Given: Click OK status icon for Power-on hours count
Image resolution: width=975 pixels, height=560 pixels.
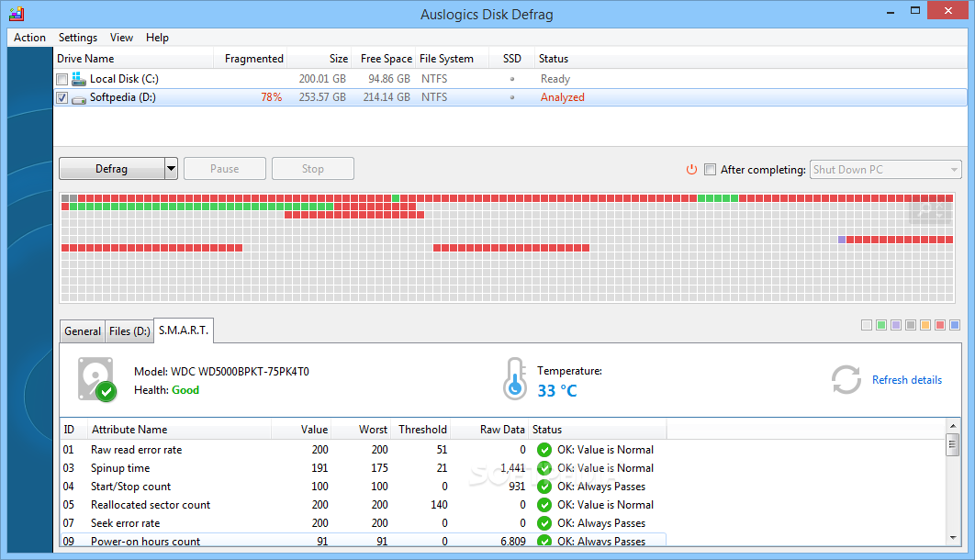Looking at the screenshot, I should (x=544, y=541).
